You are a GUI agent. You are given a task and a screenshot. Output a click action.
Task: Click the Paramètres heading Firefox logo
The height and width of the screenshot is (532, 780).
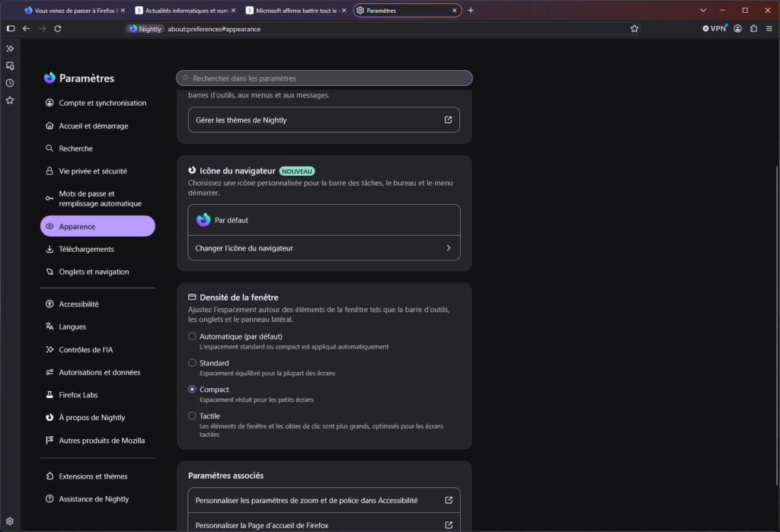50,78
